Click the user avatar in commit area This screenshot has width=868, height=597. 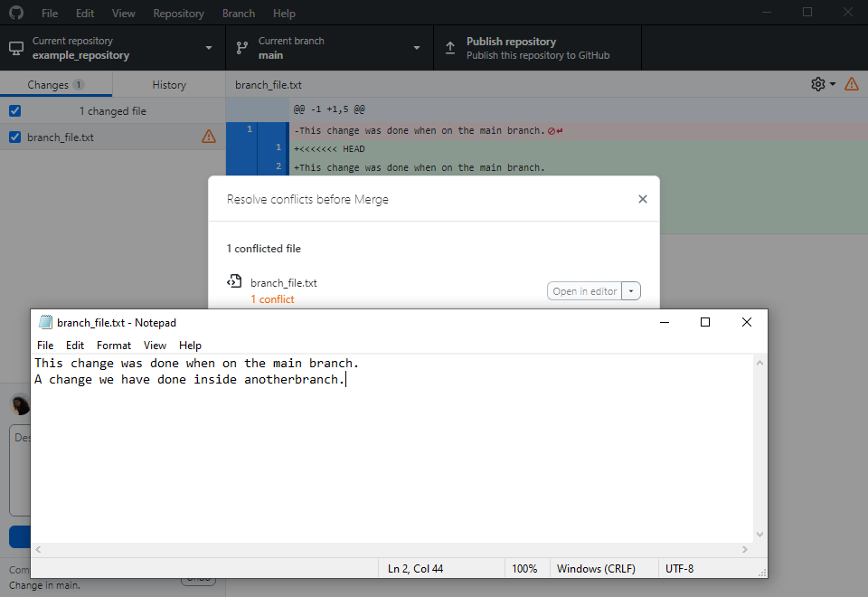click(21, 404)
